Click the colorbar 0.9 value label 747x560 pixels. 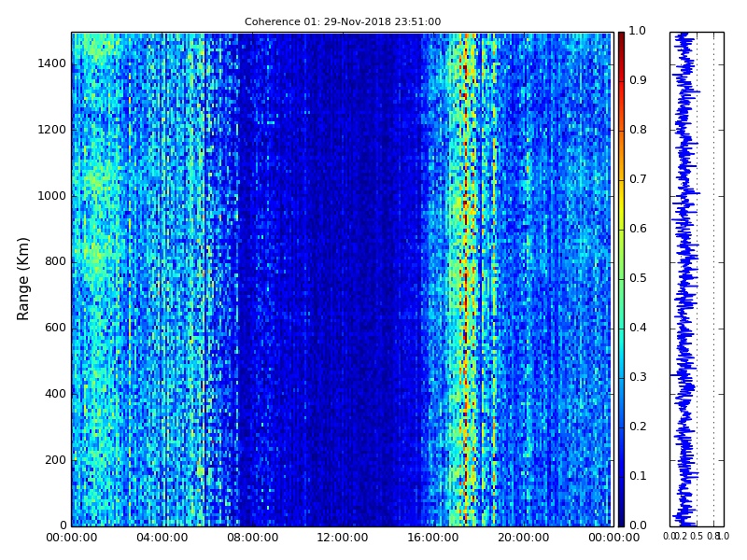coord(638,80)
